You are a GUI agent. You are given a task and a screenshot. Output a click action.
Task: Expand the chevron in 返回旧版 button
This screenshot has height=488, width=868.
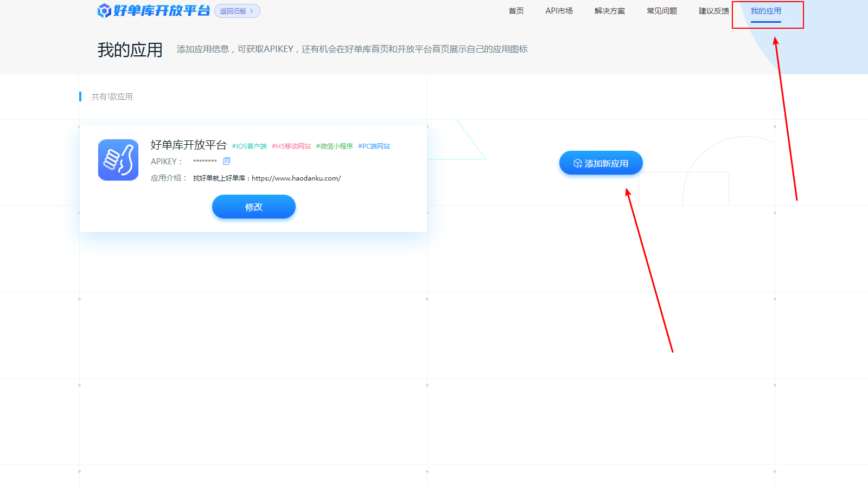(x=252, y=11)
